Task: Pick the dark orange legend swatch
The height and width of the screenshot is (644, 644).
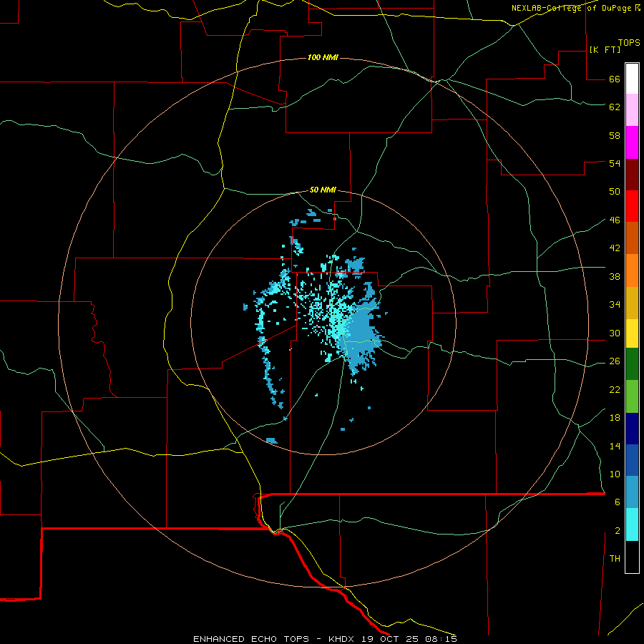Action: point(632,238)
